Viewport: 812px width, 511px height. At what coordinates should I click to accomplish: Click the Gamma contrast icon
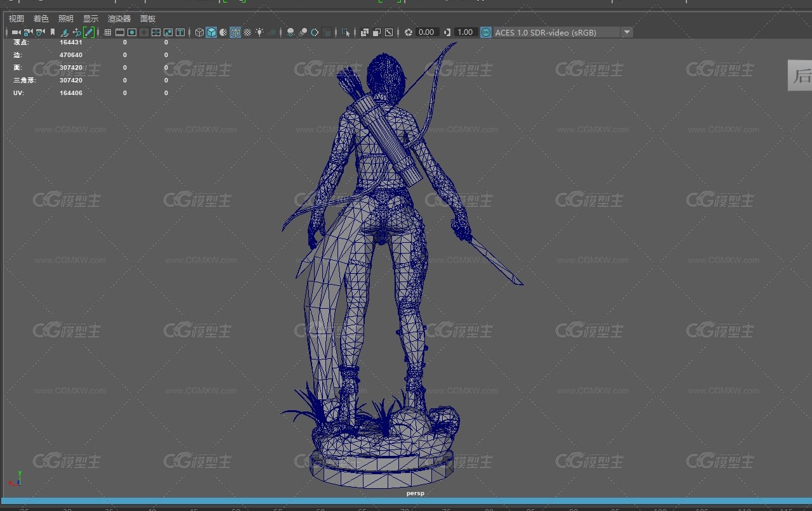point(448,32)
